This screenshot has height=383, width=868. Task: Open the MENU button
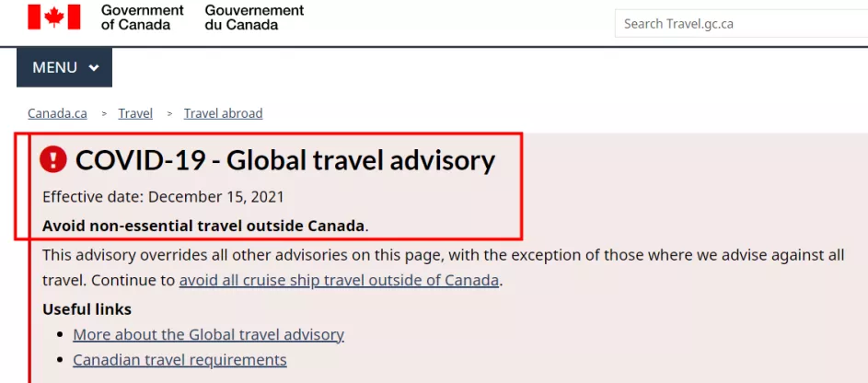pyautogui.click(x=64, y=67)
